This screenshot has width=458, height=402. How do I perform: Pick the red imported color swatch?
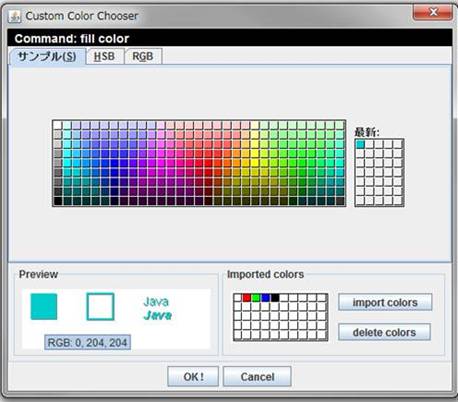(247, 298)
